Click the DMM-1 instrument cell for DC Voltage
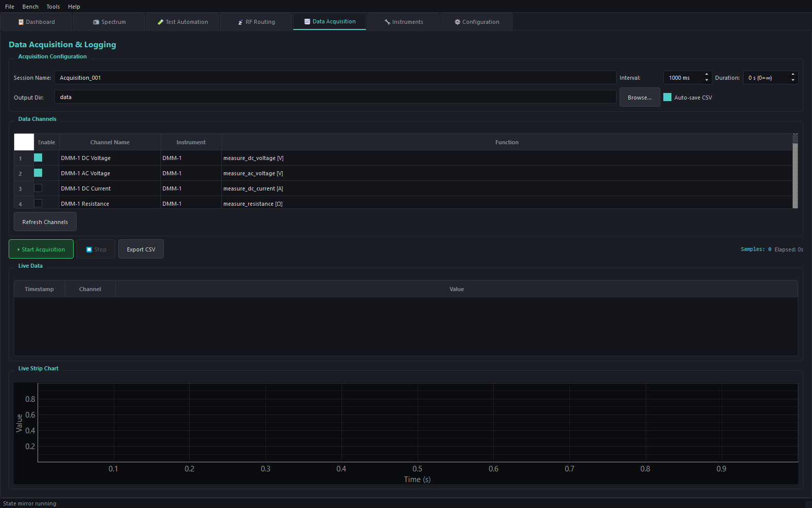This screenshot has width=812, height=508. tap(191, 158)
